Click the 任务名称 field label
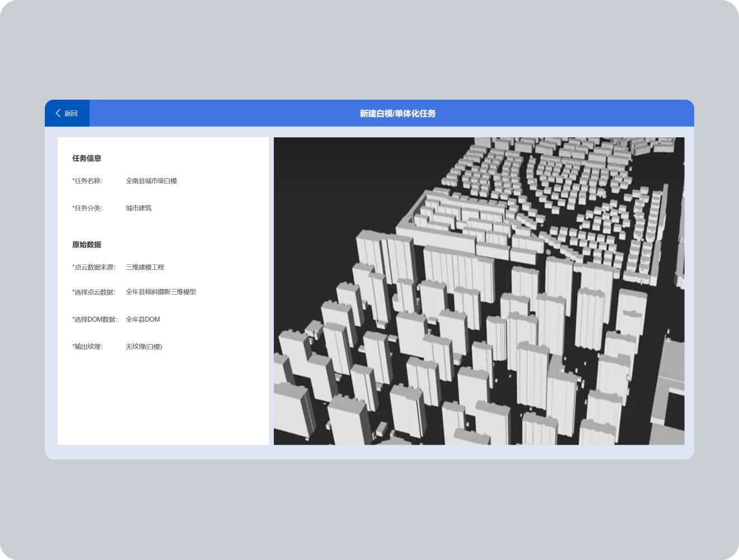The image size is (739, 560). [x=87, y=181]
